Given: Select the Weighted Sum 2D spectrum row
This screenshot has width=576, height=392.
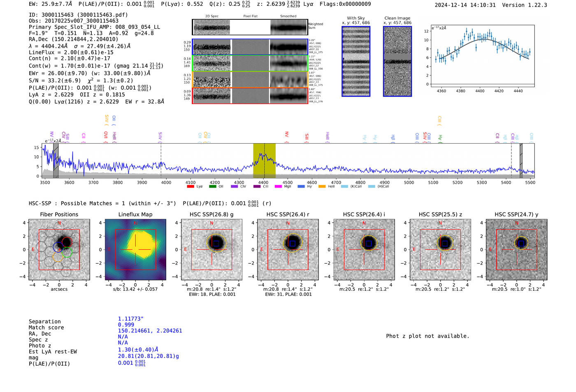Looking at the screenshot, I should pyautogui.click(x=250, y=27).
